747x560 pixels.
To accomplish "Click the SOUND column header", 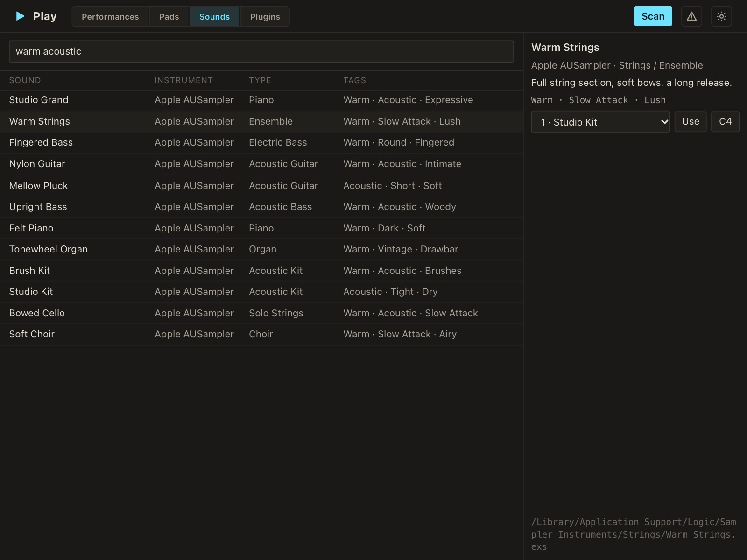I will (x=25, y=80).
